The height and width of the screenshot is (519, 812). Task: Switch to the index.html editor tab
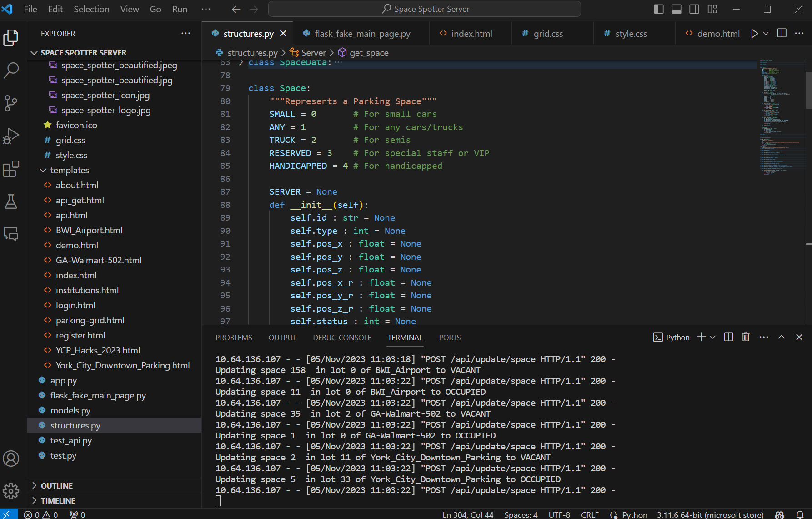(471, 34)
